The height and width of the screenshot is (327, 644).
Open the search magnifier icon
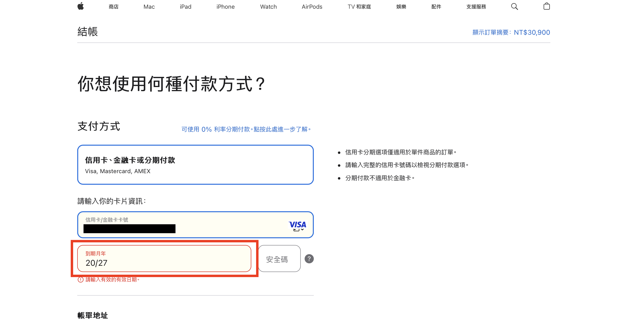coord(514,7)
